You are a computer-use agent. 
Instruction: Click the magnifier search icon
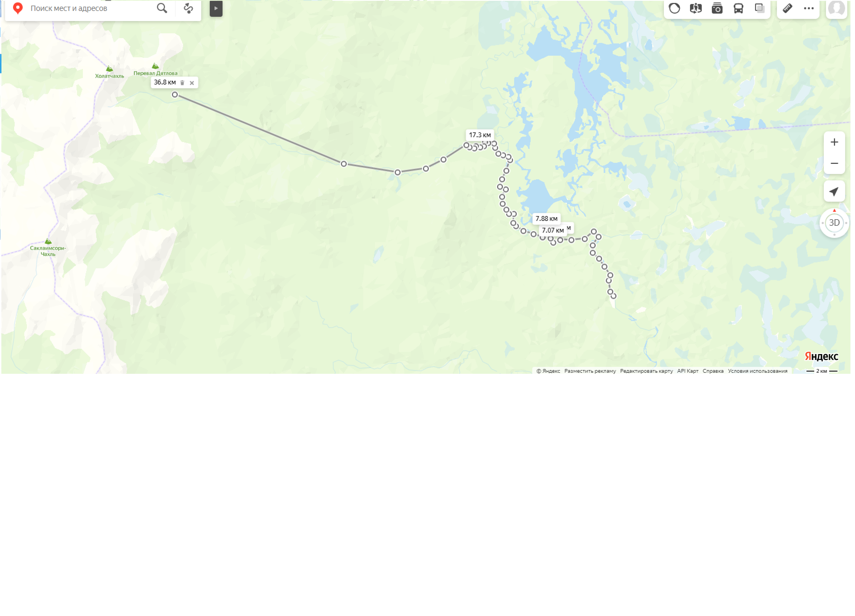[x=162, y=8]
